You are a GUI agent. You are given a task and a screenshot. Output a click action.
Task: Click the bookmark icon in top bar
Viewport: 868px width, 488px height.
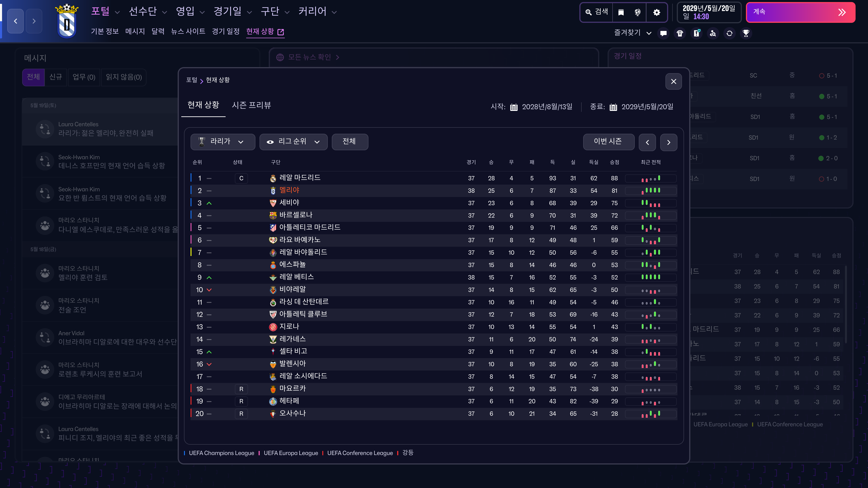pyautogui.click(x=621, y=12)
